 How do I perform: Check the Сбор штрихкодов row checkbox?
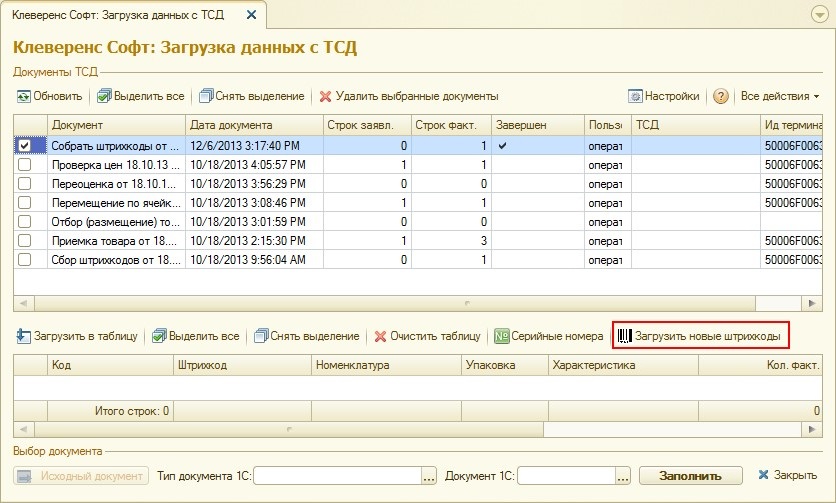pyautogui.click(x=25, y=260)
